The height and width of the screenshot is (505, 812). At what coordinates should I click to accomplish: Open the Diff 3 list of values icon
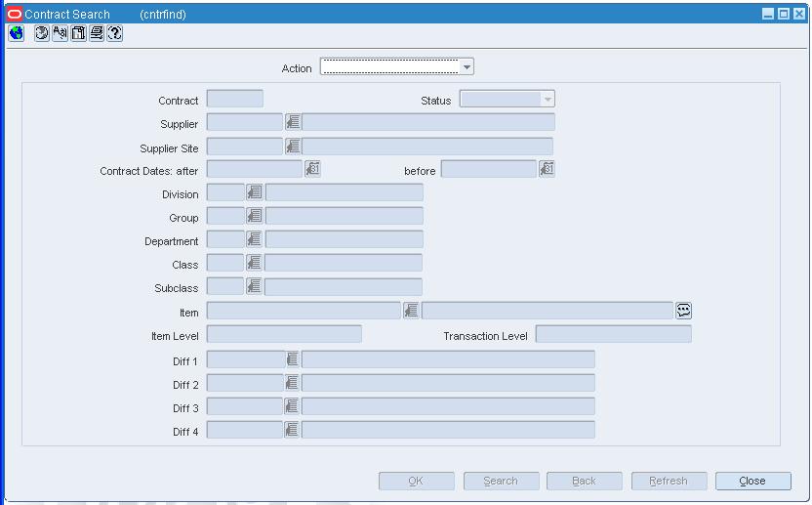click(292, 406)
